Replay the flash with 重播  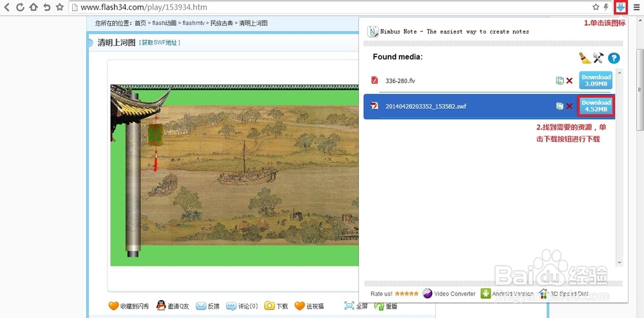[x=386, y=306]
